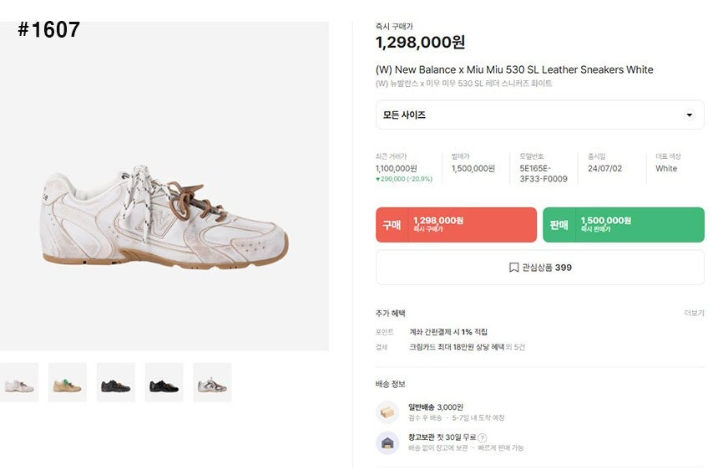Click the green 판매 sell button
Screen dimensions: 718x468
coord(623,225)
